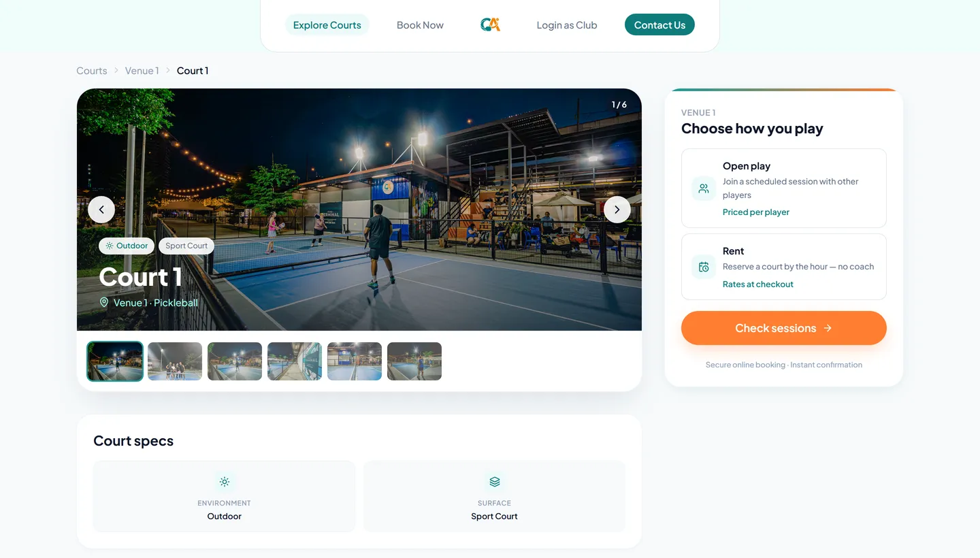Open the Explore Courts nav item
Viewport: 980px width, 558px height.
pos(327,25)
